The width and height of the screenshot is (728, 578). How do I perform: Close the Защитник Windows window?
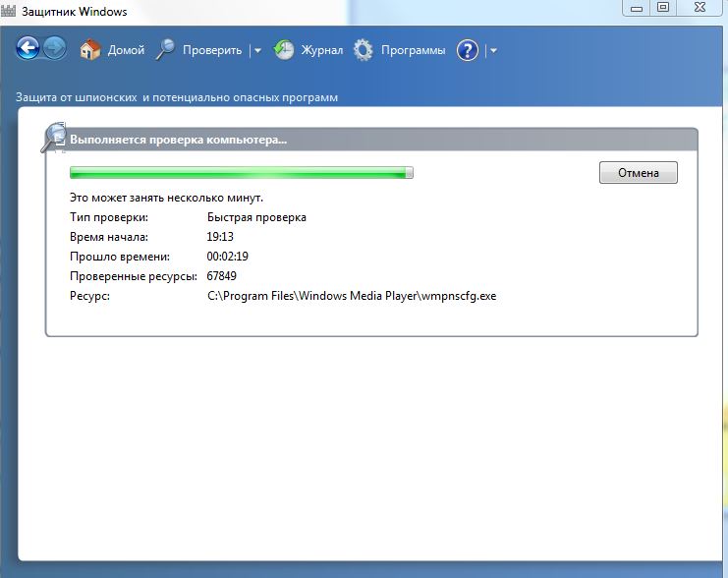700,8
